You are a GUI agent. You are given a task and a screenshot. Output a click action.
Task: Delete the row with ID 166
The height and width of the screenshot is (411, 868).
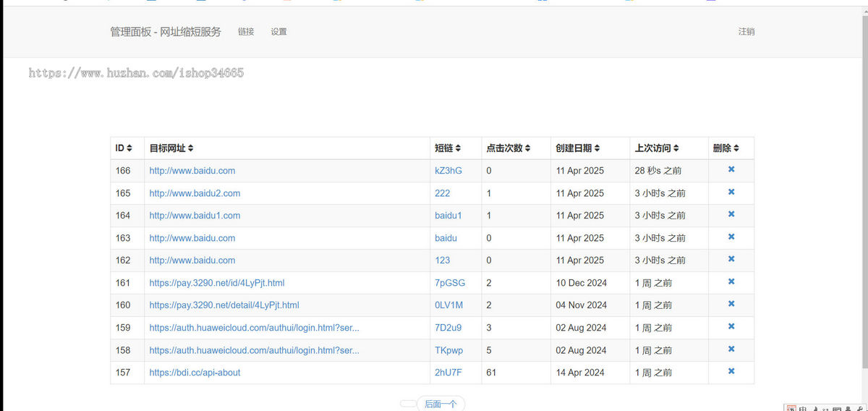(731, 169)
